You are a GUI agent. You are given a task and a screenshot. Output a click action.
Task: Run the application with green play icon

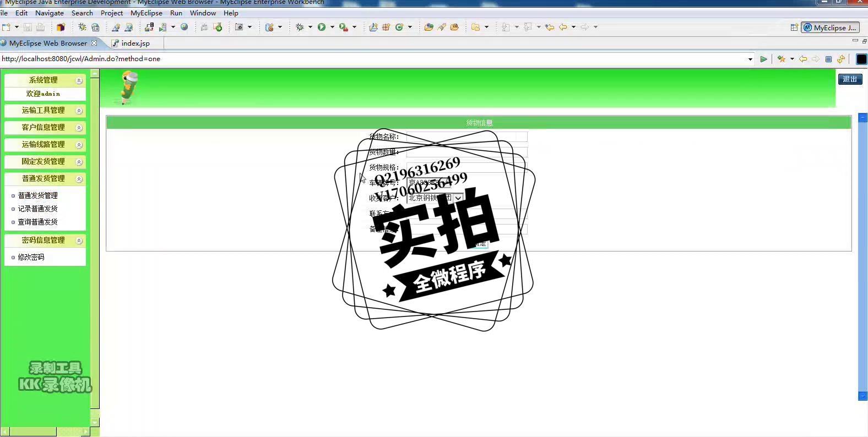click(322, 27)
